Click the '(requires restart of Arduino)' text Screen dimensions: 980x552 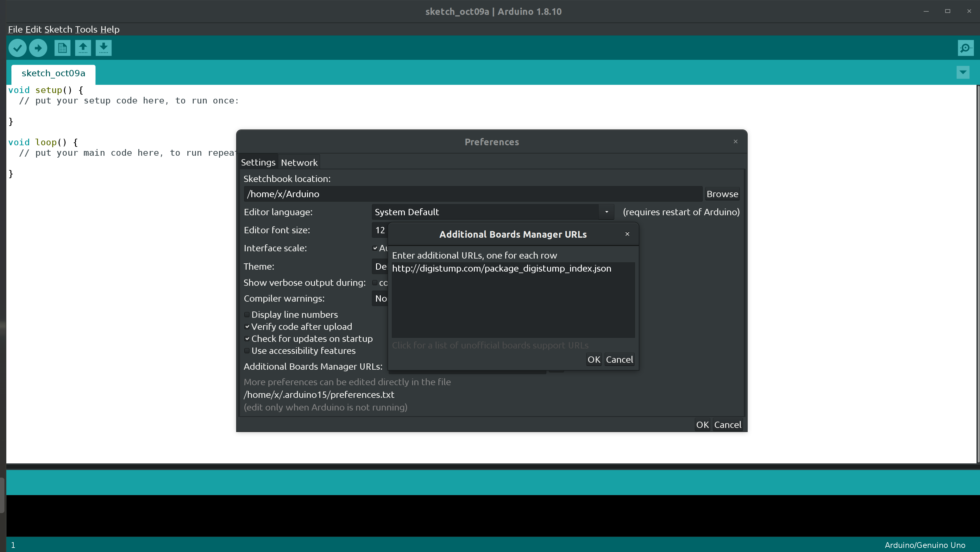(x=681, y=212)
